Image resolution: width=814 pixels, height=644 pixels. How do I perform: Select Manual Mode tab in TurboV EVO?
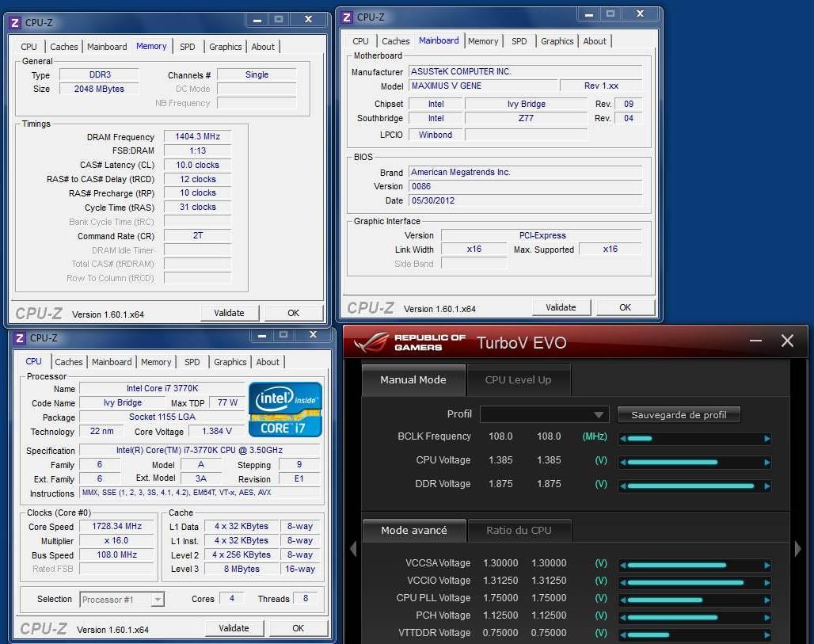click(x=413, y=379)
